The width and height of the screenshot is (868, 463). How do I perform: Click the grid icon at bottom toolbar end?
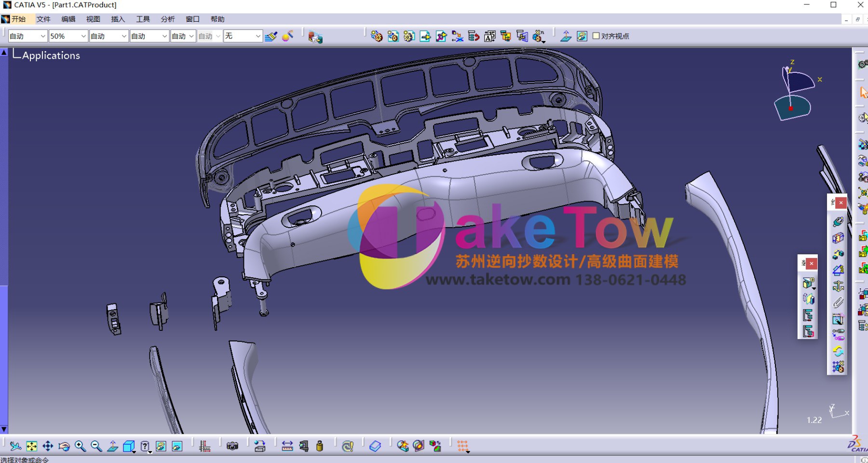[463, 446]
